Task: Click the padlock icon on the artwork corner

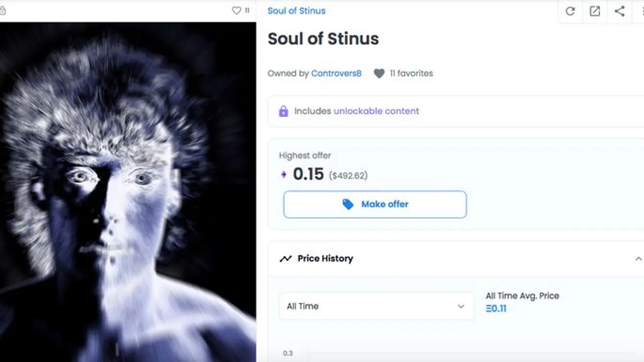Action: coord(4,10)
